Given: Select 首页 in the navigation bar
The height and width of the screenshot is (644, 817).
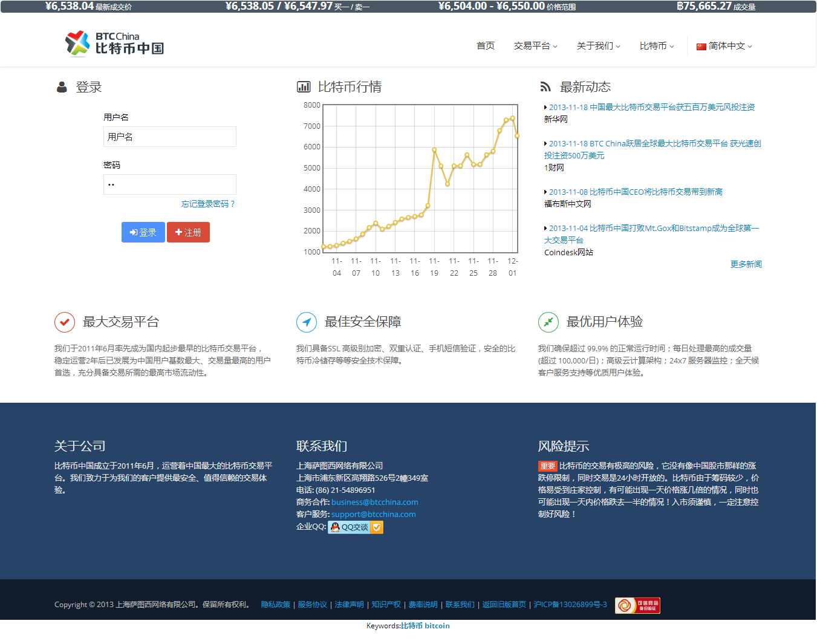Looking at the screenshot, I should click(485, 45).
